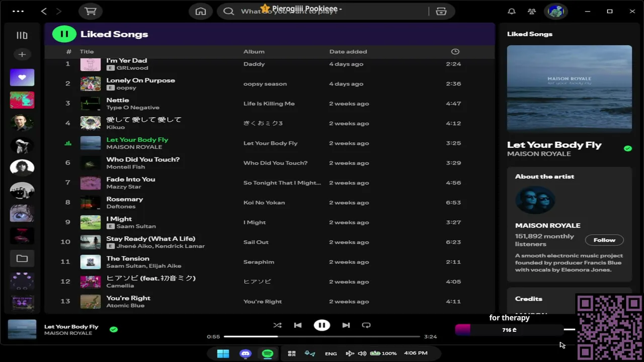Collapse Your Library icon
The height and width of the screenshot is (362, 644).
22,35
